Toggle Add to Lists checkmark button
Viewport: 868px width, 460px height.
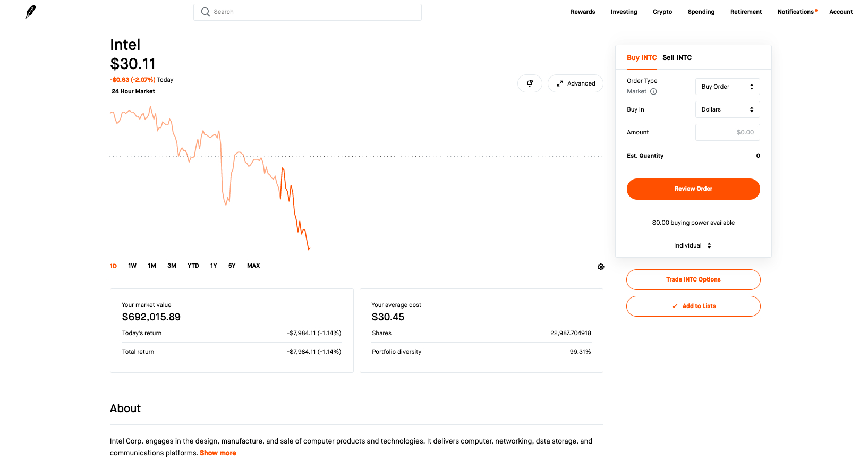693,306
